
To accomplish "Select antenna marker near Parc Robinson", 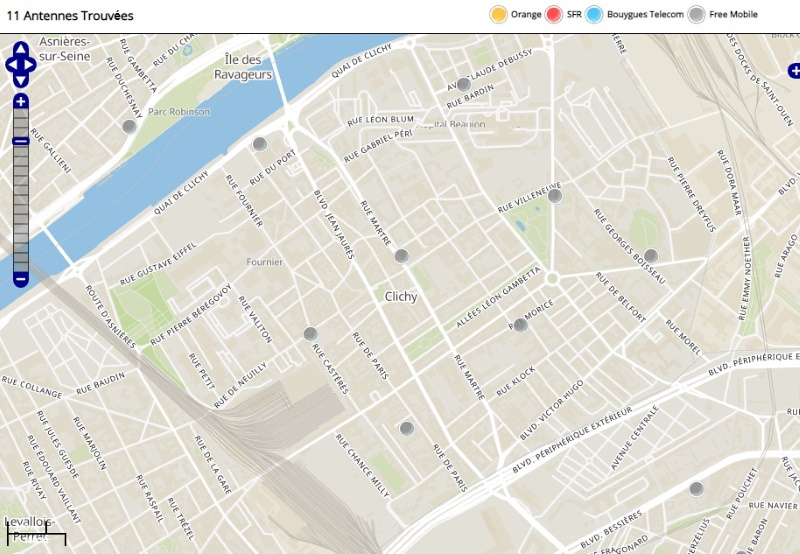I will click(x=129, y=127).
